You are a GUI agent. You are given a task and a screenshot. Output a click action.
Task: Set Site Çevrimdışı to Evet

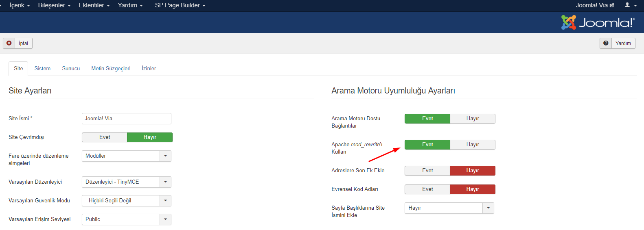(x=105, y=137)
